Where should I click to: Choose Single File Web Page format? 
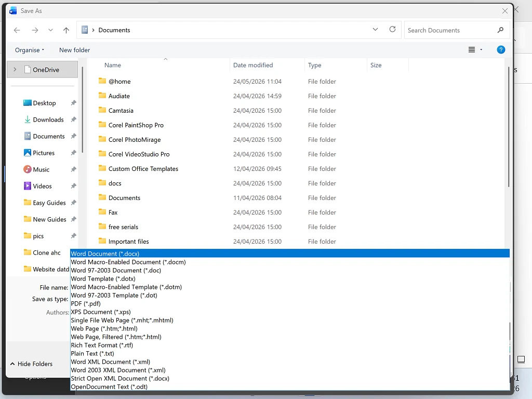click(x=290, y=320)
